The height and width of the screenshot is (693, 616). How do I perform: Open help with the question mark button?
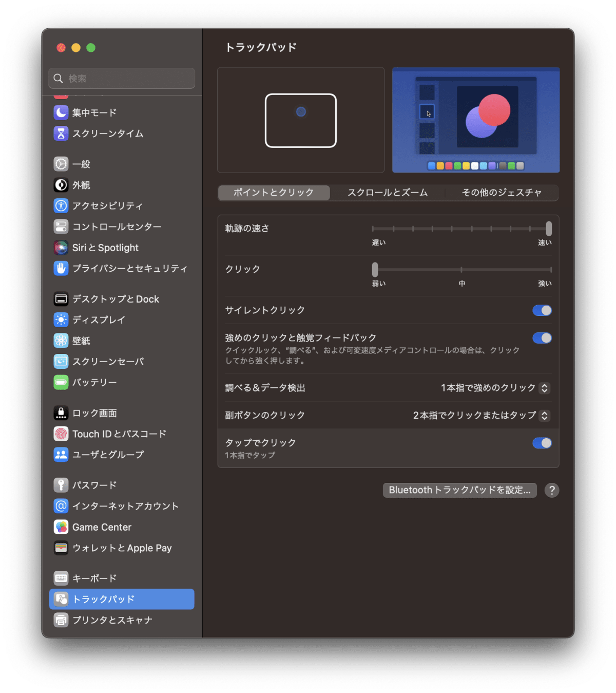(552, 490)
